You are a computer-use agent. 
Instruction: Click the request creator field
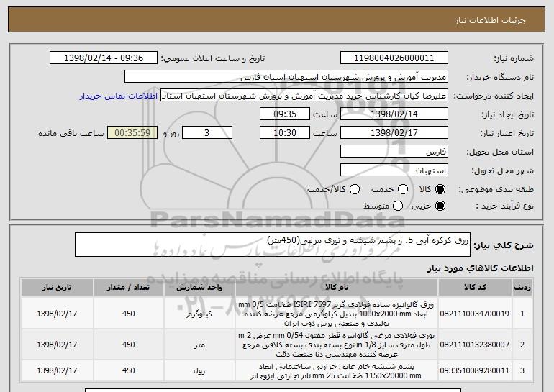(x=304, y=96)
